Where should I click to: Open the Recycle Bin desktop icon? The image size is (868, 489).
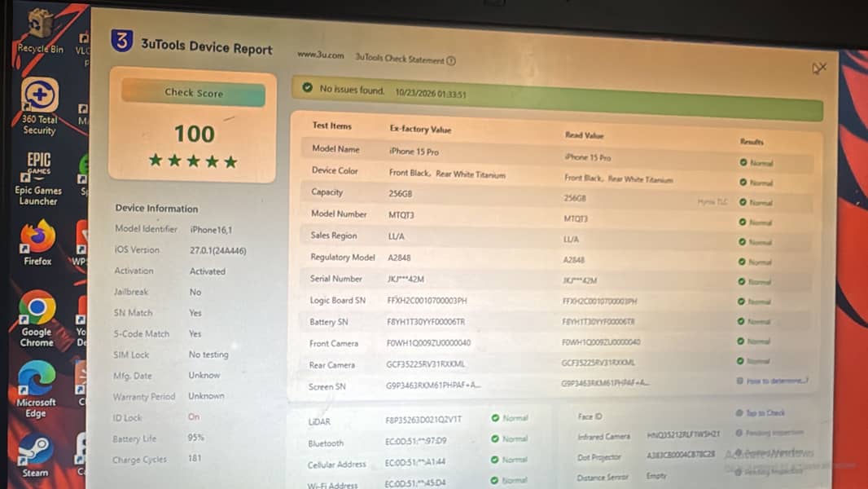point(40,32)
